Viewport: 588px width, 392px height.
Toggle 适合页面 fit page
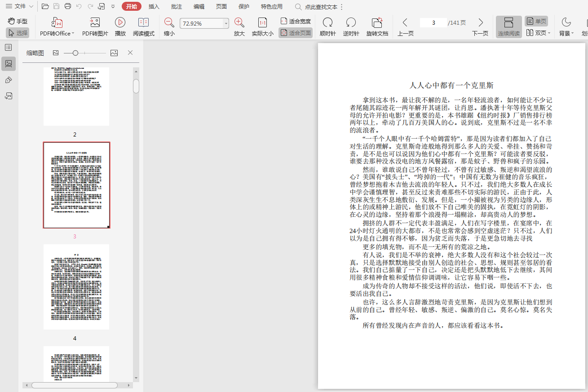pos(296,33)
